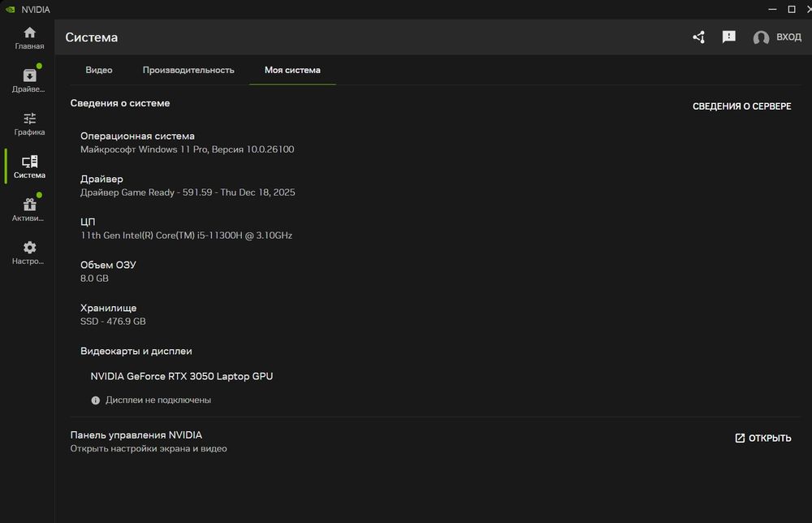Click ОТКРЫТЬ for NVIDIA control panel
This screenshot has height=523, width=812.
[x=762, y=438]
